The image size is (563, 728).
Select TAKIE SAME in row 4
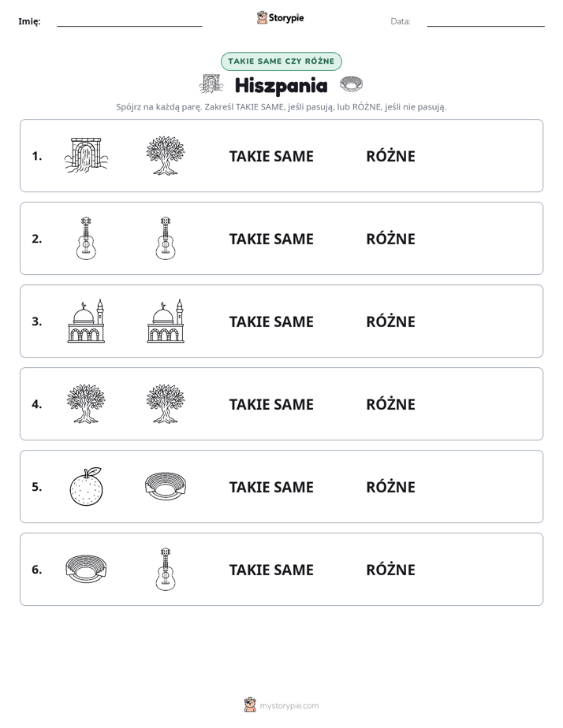click(x=271, y=404)
